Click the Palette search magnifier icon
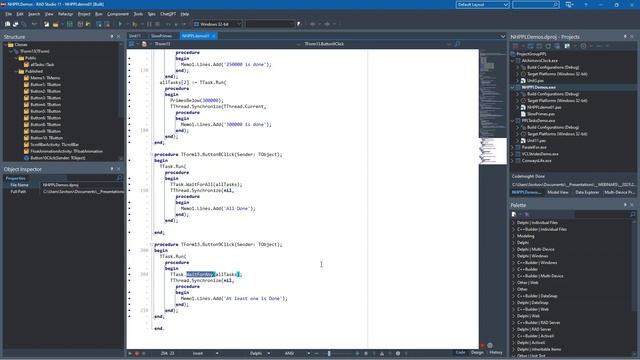Image resolution: width=640 pixels, height=360 pixels. (x=633, y=214)
